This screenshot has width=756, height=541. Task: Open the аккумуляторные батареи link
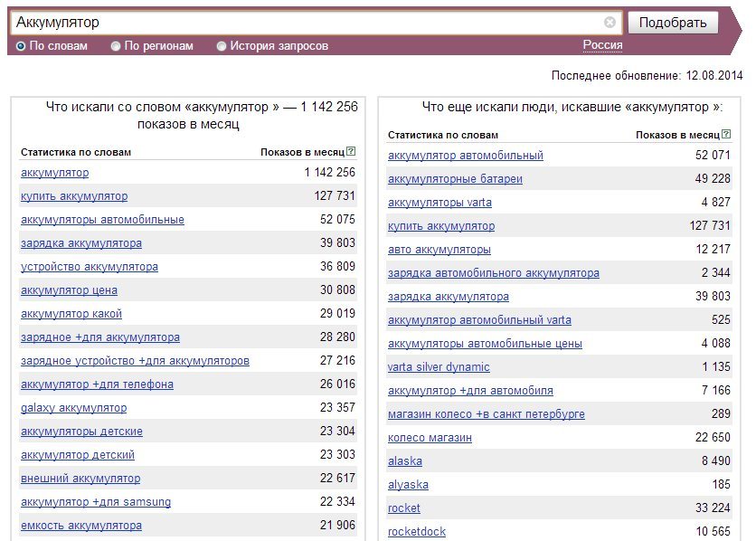tap(455, 179)
